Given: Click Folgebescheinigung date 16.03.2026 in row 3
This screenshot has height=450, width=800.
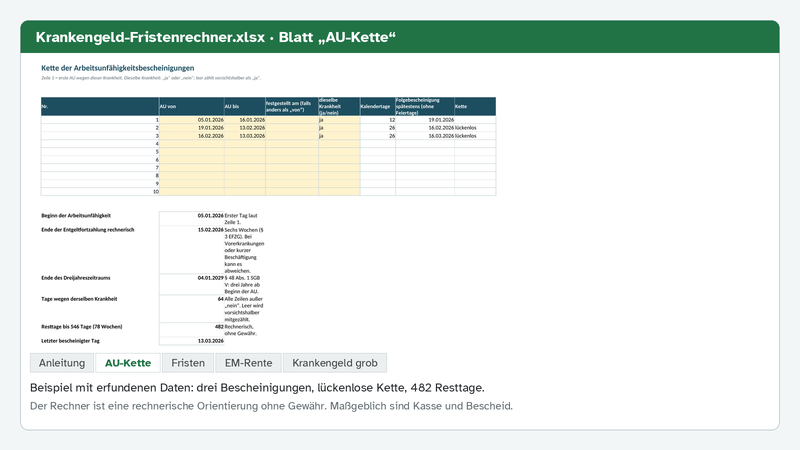Looking at the screenshot, I should pos(425,136).
